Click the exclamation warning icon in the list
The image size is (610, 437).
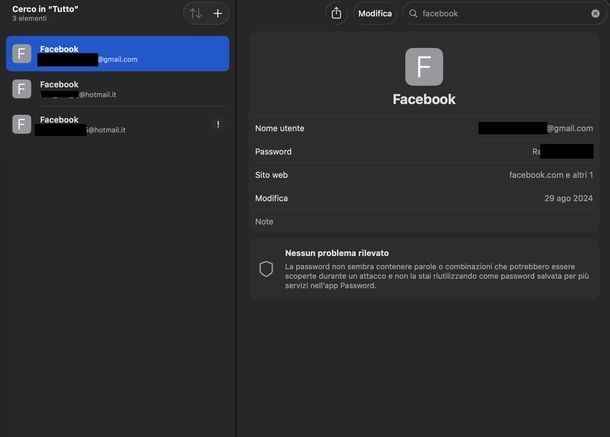pos(218,124)
